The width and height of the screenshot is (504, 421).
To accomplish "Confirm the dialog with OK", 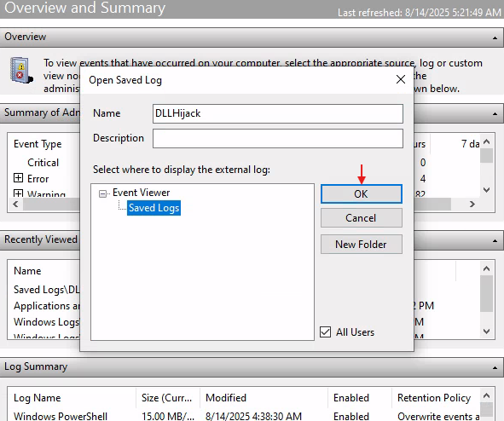I will point(362,193).
